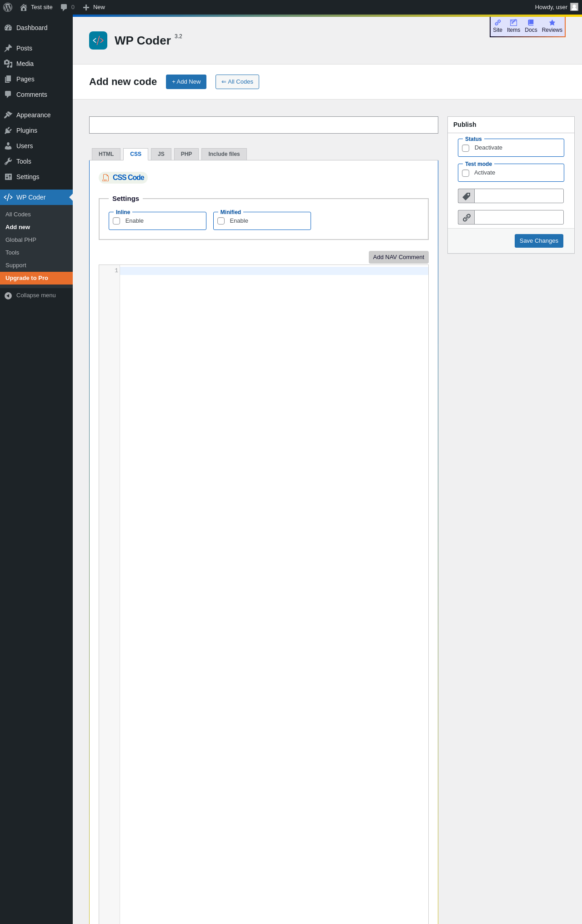Switch to the JS tab
Image resolution: width=582 pixels, height=924 pixels.
pyautogui.click(x=161, y=154)
